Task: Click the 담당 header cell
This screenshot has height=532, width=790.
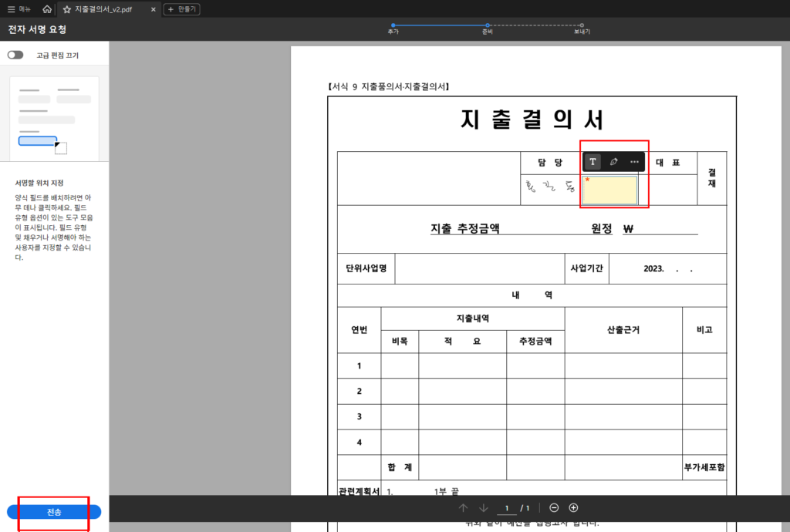Action: [550, 163]
